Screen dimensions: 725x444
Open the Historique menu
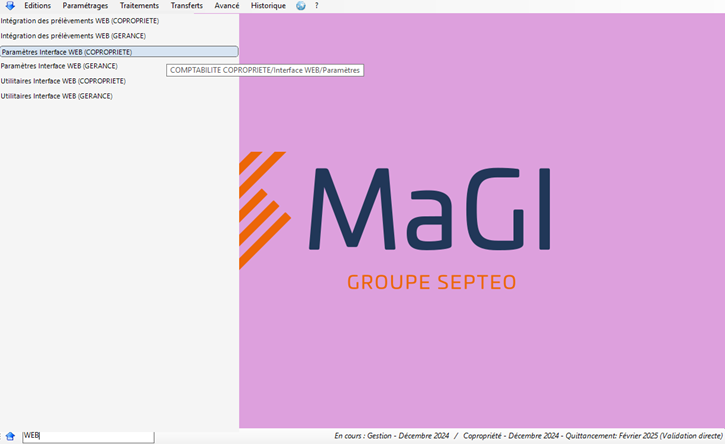[268, 6]
